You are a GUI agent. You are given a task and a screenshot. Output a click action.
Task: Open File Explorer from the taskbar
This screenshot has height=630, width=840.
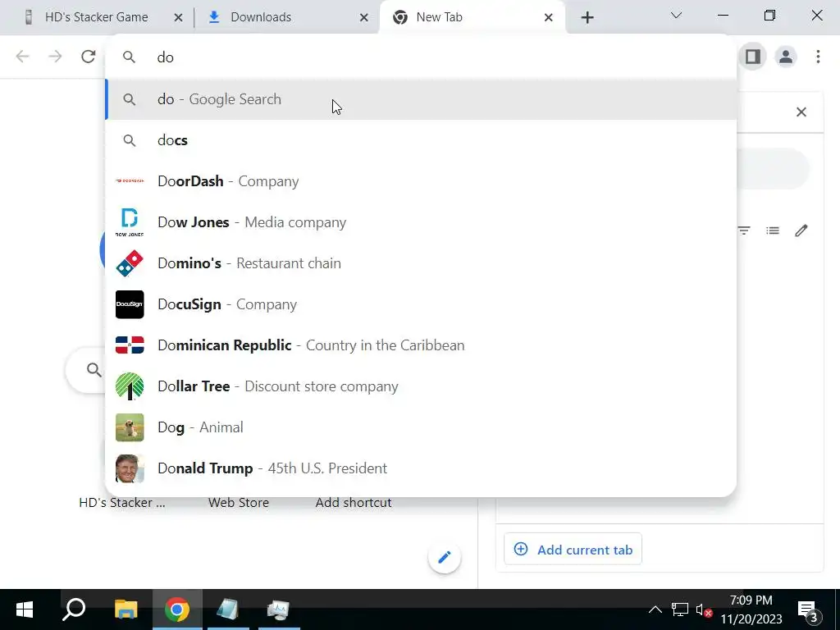126,609
